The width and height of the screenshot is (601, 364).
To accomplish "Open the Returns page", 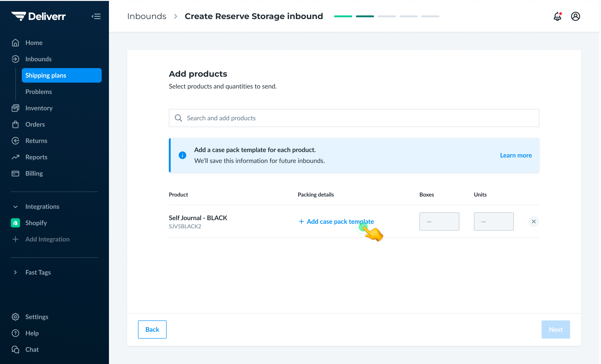I will [36, 141].
